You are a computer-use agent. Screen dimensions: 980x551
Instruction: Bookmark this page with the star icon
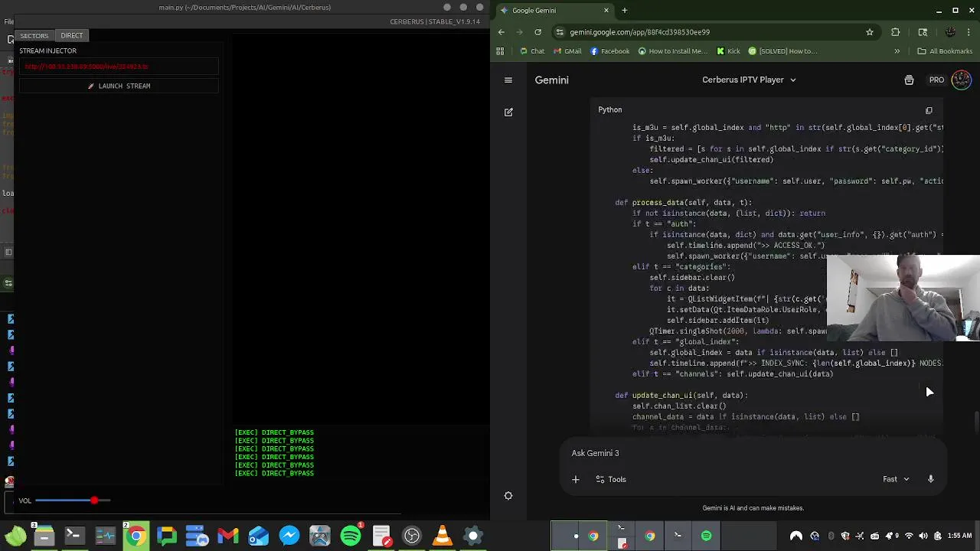[870, 32]
